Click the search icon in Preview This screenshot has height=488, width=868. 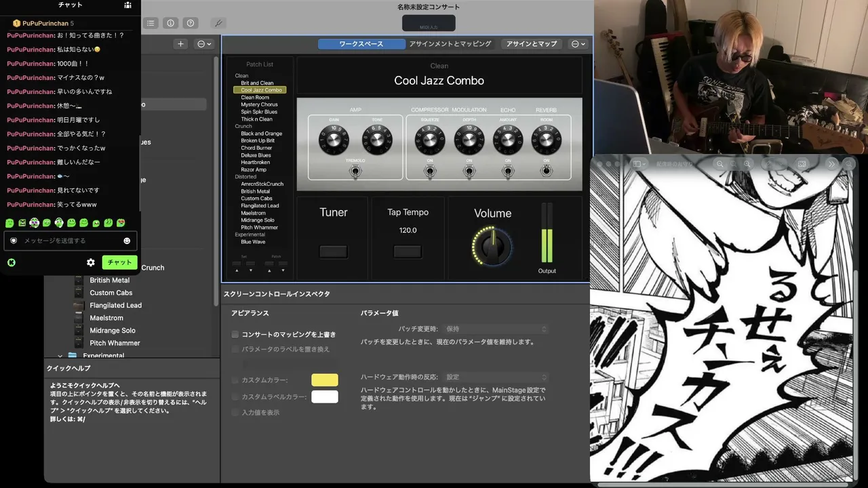848,164
